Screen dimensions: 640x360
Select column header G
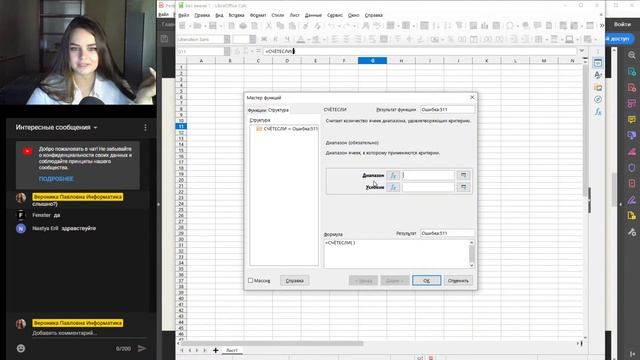pos(372,60)
